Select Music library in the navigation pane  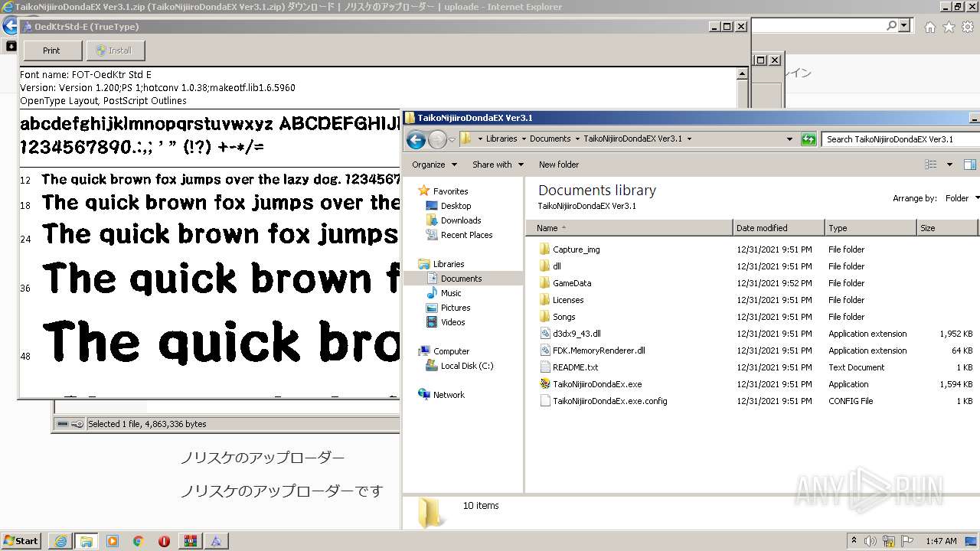[x=451, y=293]
